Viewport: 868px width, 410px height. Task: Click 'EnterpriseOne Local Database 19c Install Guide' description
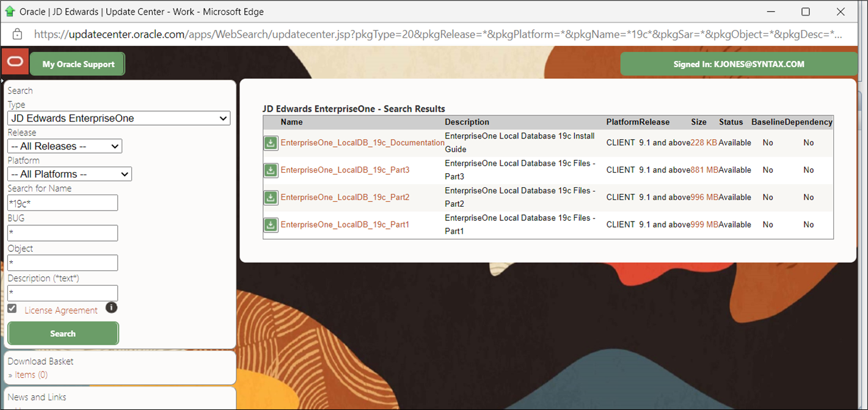click(x=520, y=143)
